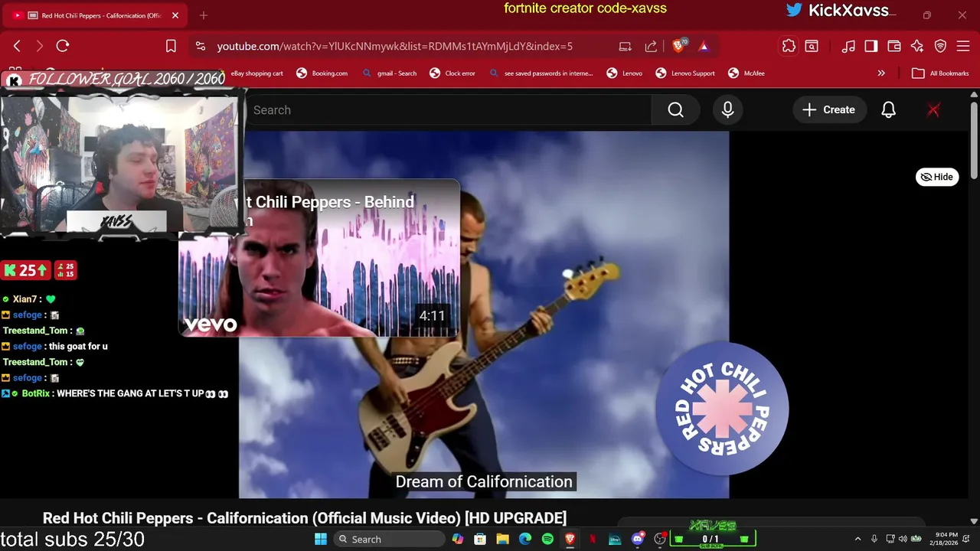Open the saved passwords bookmark

[541, 73]
